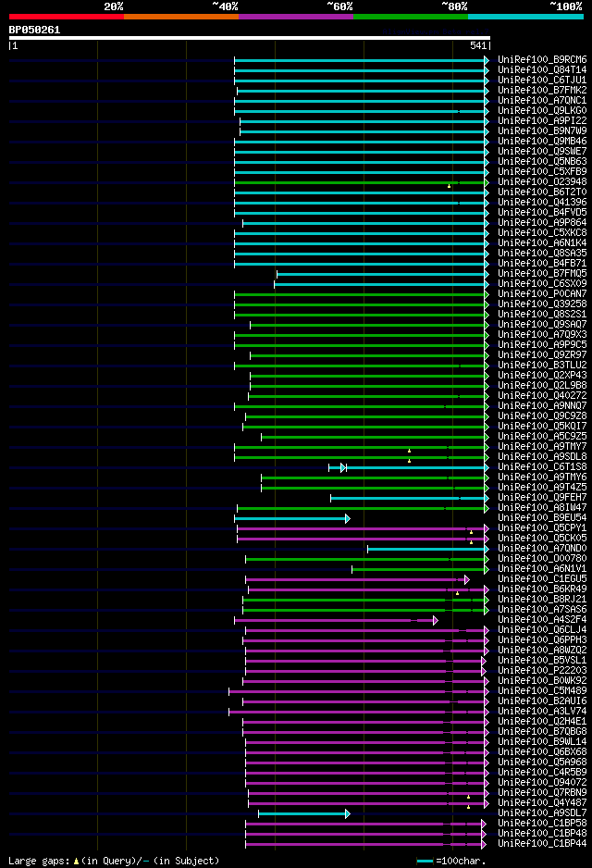This screenshot has width=592, height=868.
Task: Click the UniRef100_Q7RBN9 label
Action: coord(542,793)
